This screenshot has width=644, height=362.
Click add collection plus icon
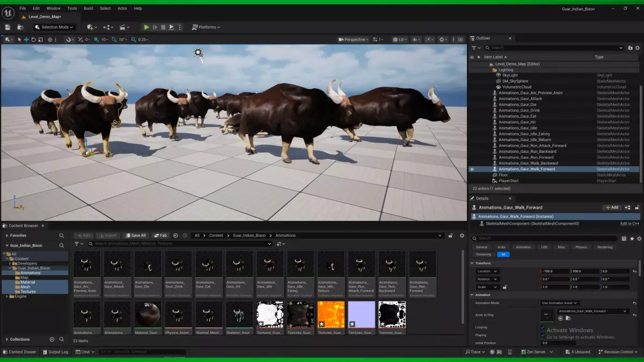(x=52, y=339)
